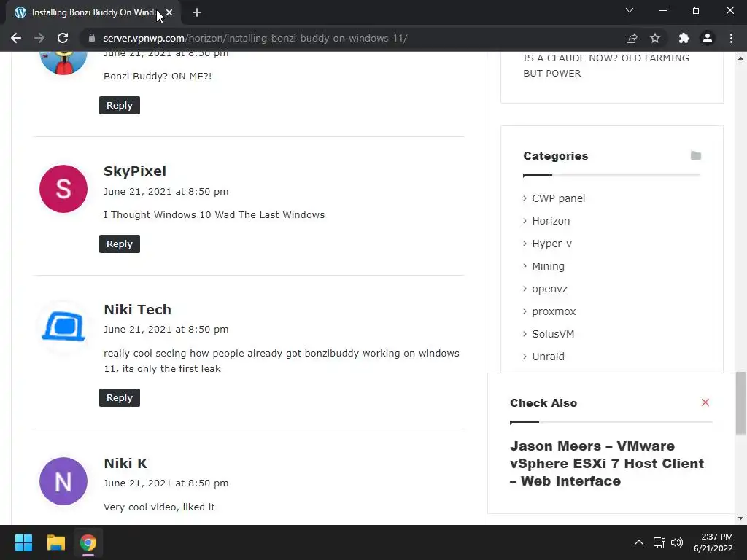This screenshot has width=747, height=560.
Task: Click the Niki Tech comment text
Action: point(282,361)
